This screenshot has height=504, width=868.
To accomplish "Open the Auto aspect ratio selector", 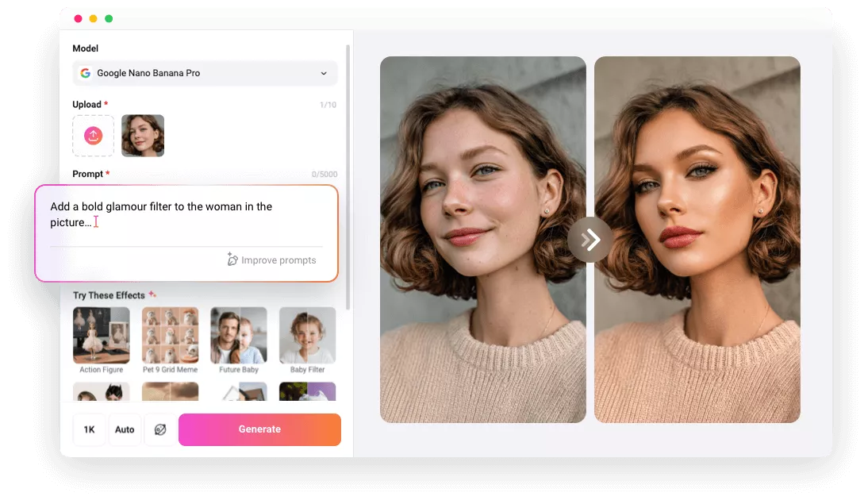I will (x=125, y=429).
